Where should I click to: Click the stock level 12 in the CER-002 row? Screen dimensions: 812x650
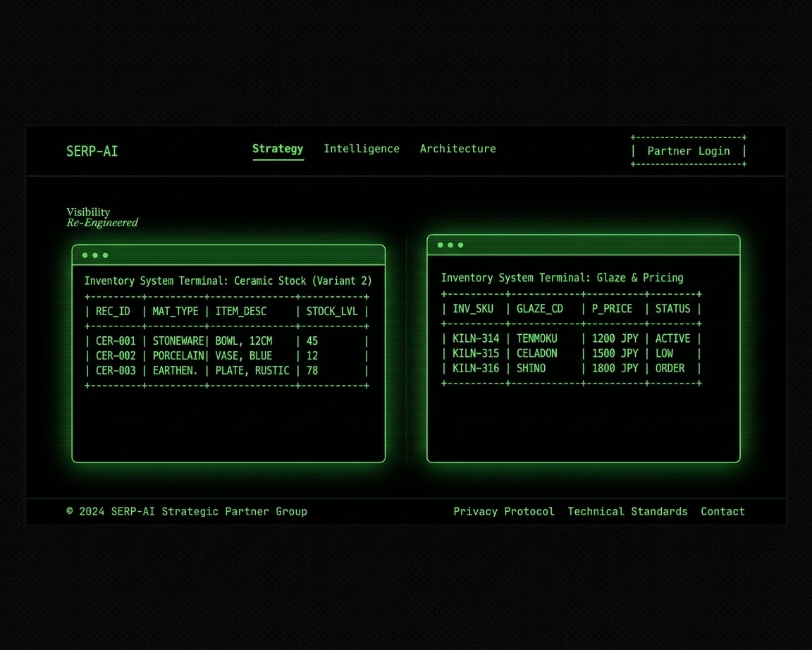point(312,356)
